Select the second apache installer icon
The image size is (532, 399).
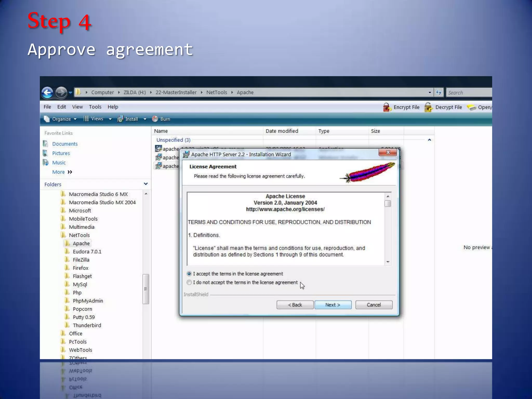tap(158, 157)
